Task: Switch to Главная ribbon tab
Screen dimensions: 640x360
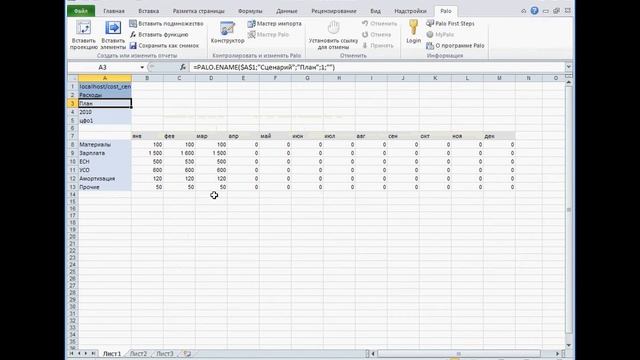Action: point(114,11)
